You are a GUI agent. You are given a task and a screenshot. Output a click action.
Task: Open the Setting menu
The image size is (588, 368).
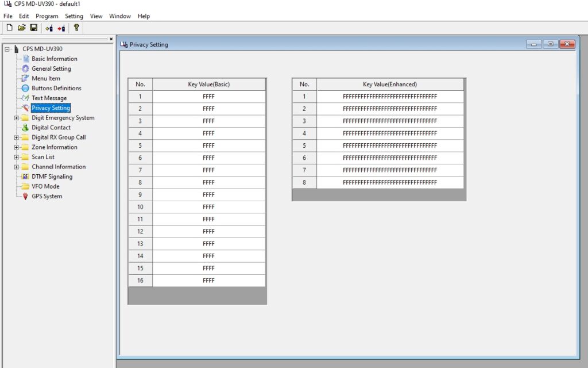(73, 16)
